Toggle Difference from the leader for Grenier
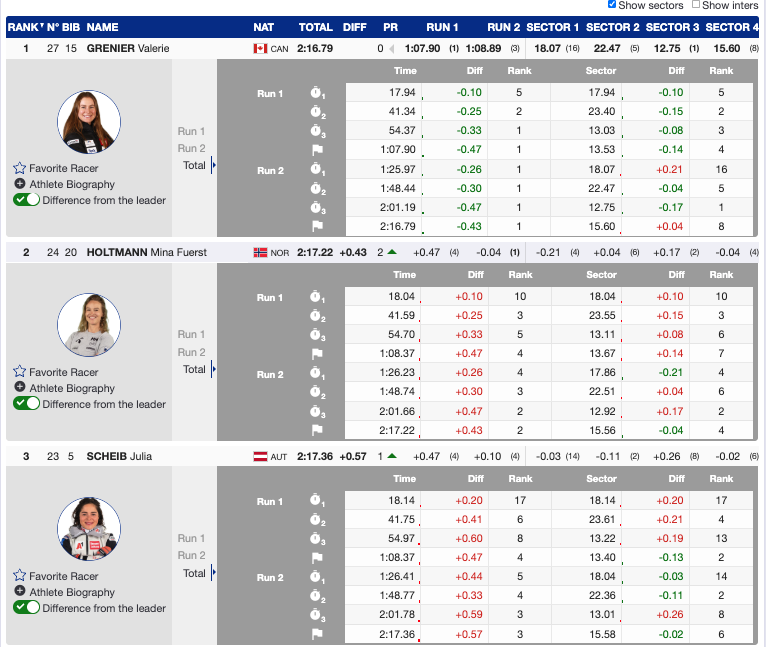Image resolution: width=766 pixels, height=647 pixels. [27, 200]
